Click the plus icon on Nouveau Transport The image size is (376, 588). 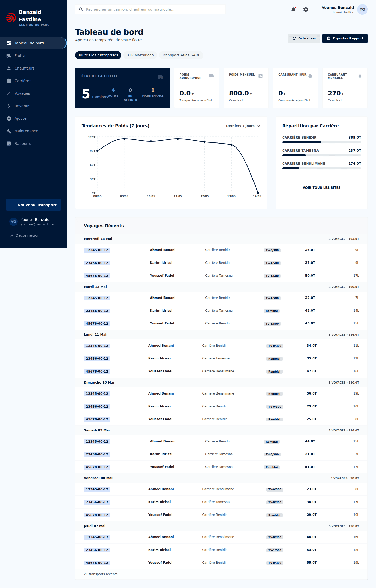13,205
